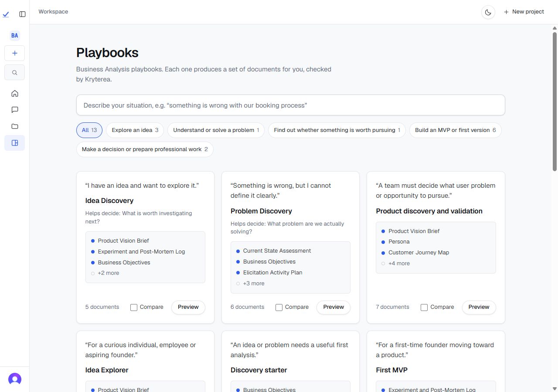Click the blue checkmark logo icon
Screen dimensions: 558x392
pos(6,14)
